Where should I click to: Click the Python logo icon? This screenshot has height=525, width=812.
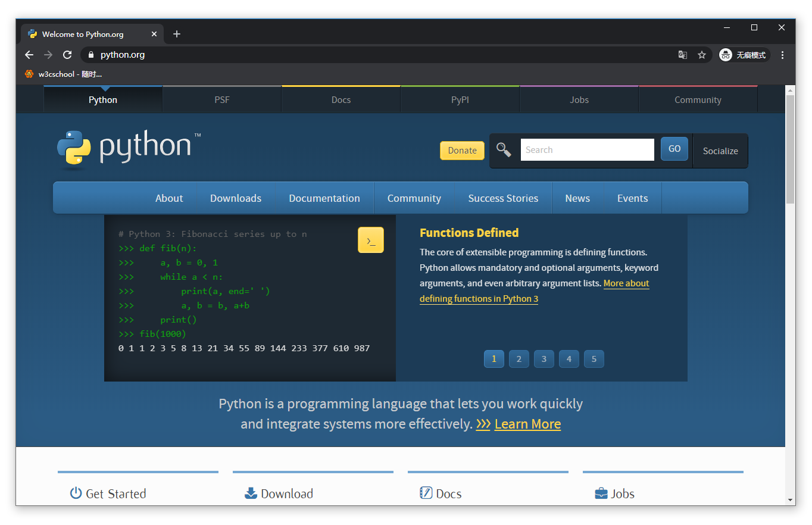pyautogui.click(x=73, y=146)
